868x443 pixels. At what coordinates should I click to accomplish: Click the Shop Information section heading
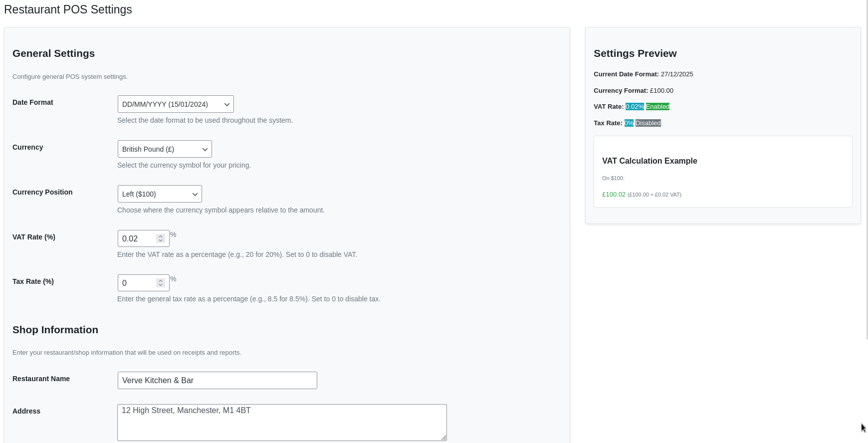tap(55, 330)
